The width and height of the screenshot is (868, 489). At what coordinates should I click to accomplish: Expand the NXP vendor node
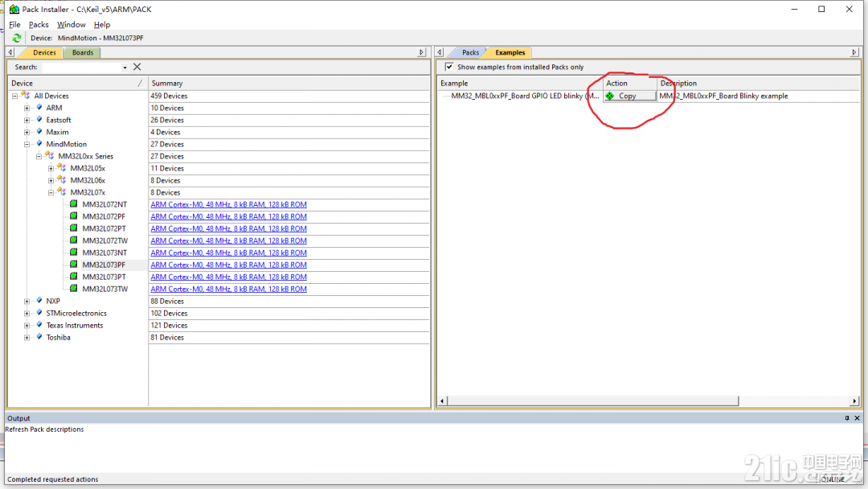(27, 302)
